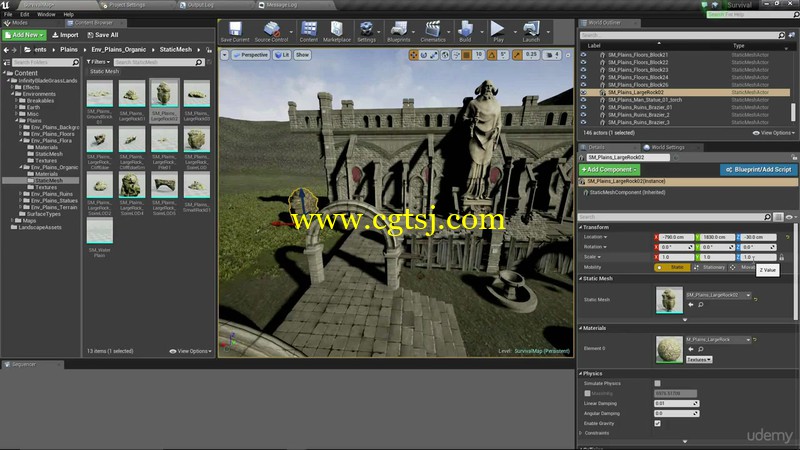Open details property matrix grid icon
The image size is (800, 450).
778,217
